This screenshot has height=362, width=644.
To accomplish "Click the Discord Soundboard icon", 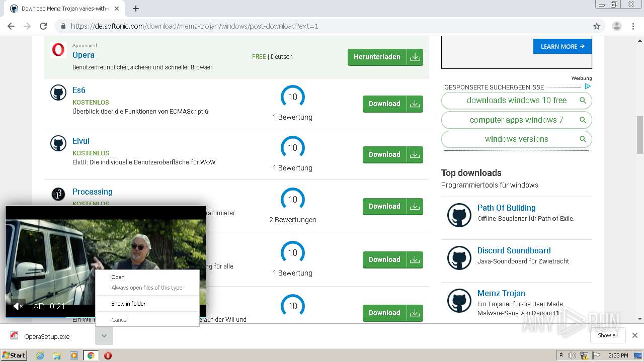I will pyautogui.click(x=459, y=258).
